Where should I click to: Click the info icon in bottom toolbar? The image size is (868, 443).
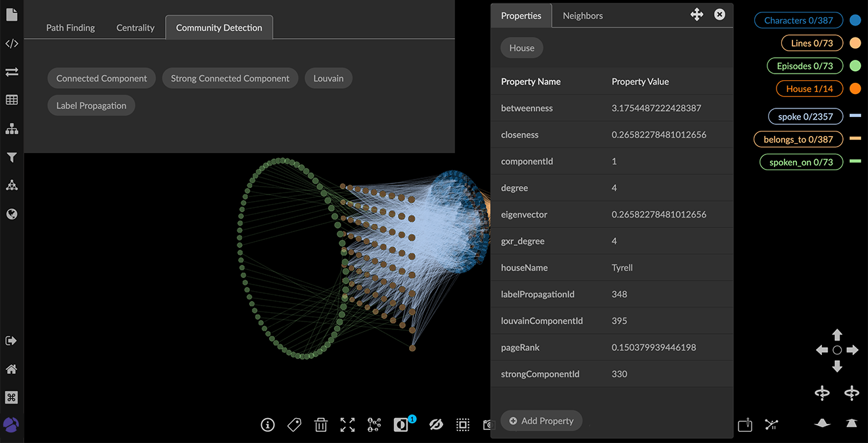tap(267, 425)
